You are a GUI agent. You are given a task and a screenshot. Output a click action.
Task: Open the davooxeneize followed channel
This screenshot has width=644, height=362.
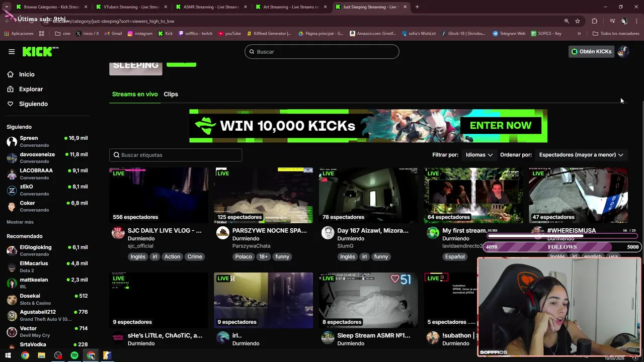point(47,157)
